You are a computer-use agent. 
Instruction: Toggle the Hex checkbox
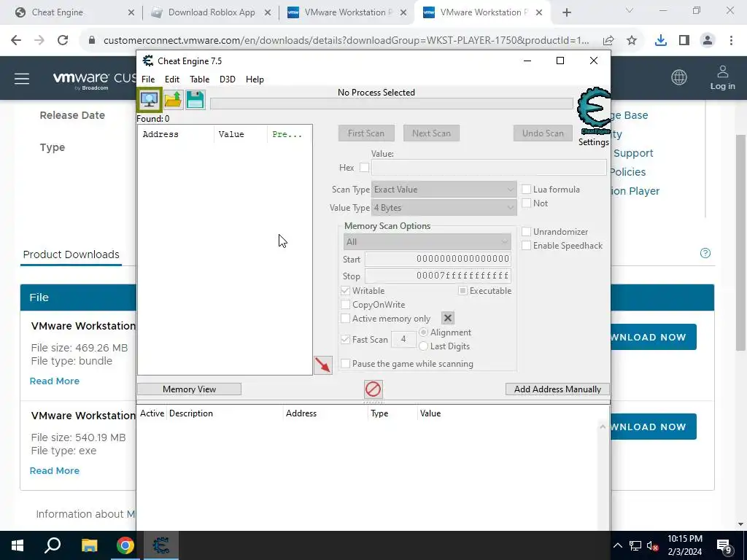tap(365, 167)
